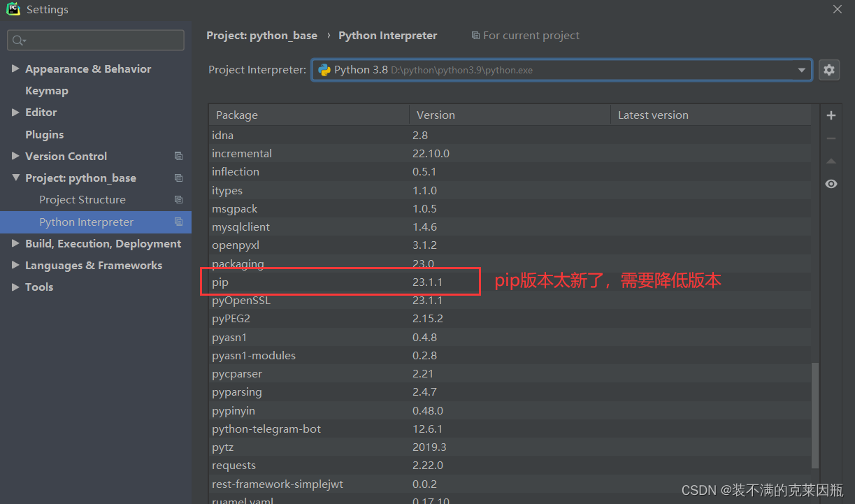Click version 2.15.2 of pyPEG2
Viewport: 855px width, 504px height.
pos(427,318)
